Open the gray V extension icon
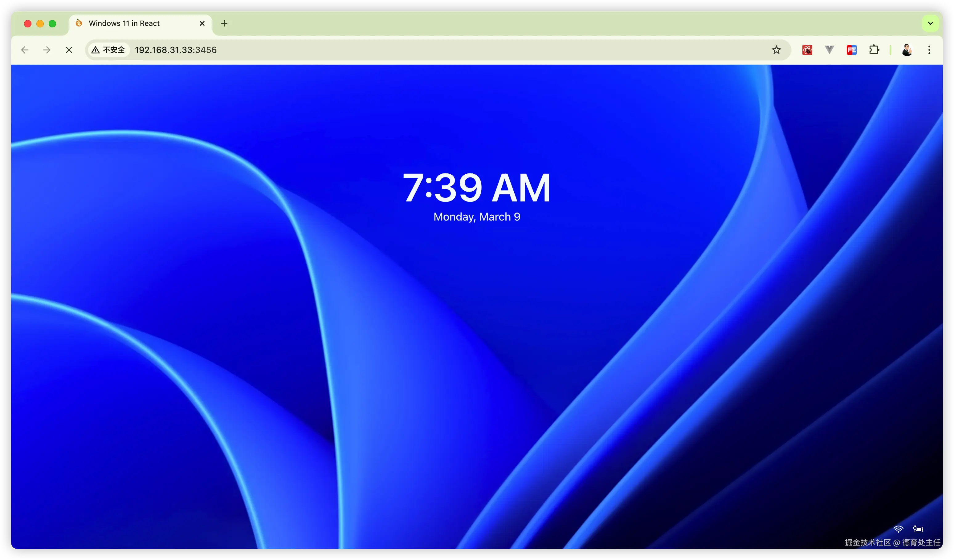This screenshot has height=560, width=954. [x=829, y=50]
